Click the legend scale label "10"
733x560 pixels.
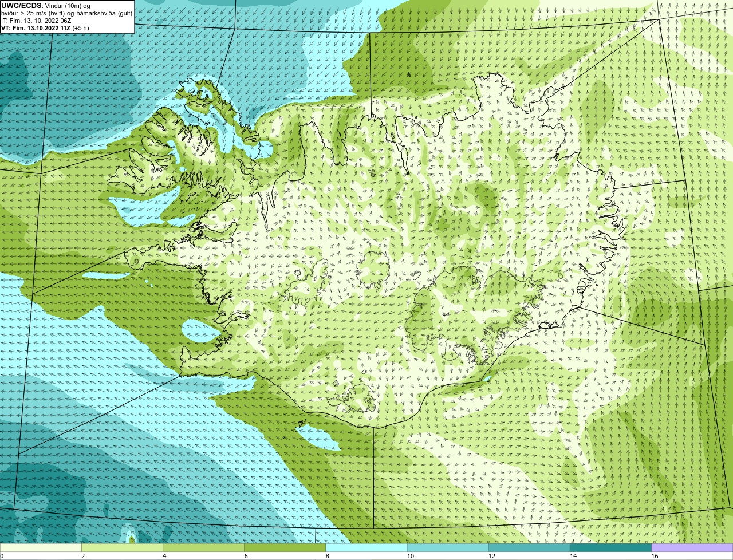coord(410,556)
